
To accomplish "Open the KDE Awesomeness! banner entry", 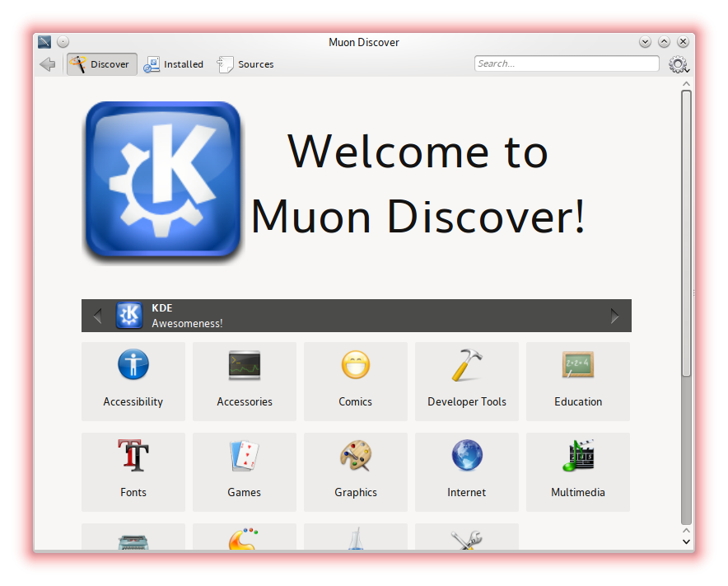I will (x=356, y=316).
